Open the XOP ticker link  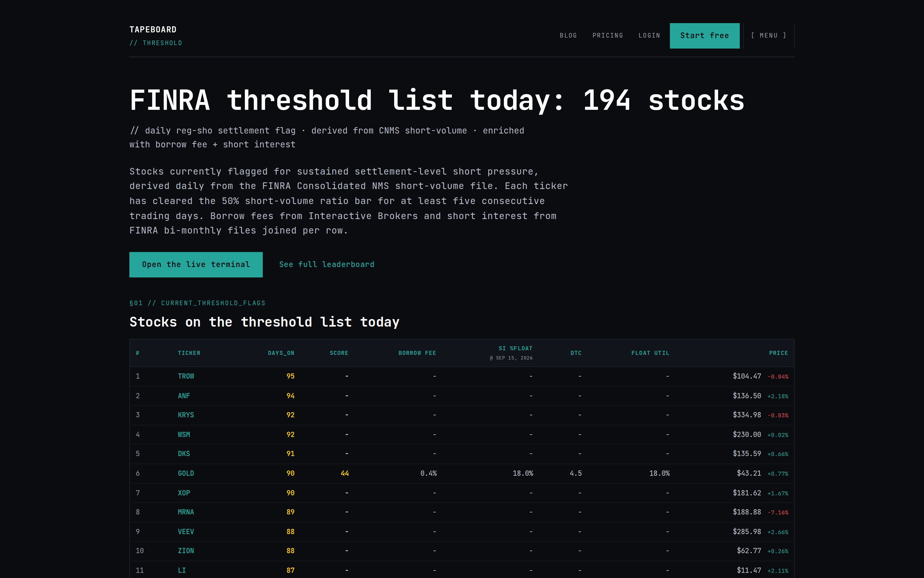point(184,493)
